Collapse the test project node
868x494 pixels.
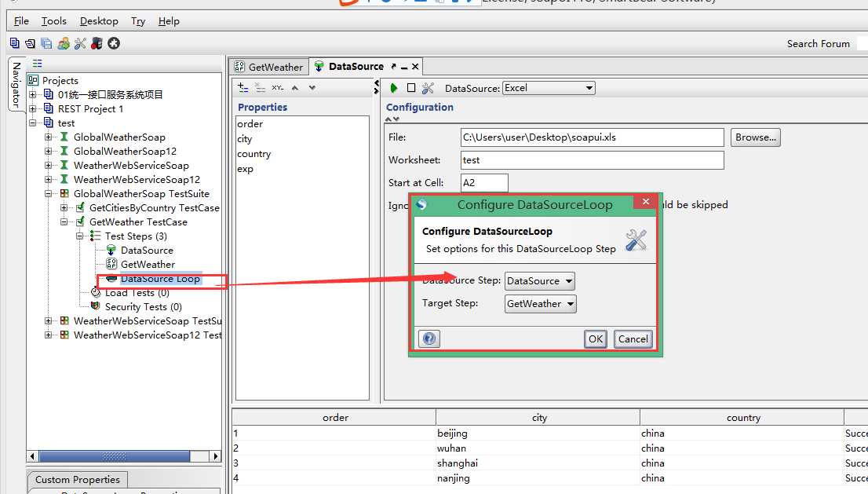point(33,123)
